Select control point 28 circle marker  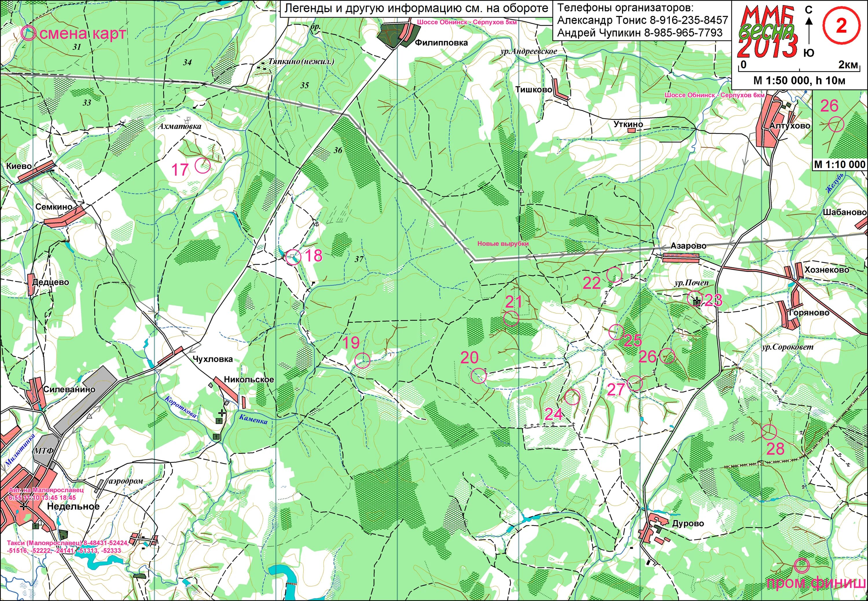pyautogui.click(x=768, y=432)
